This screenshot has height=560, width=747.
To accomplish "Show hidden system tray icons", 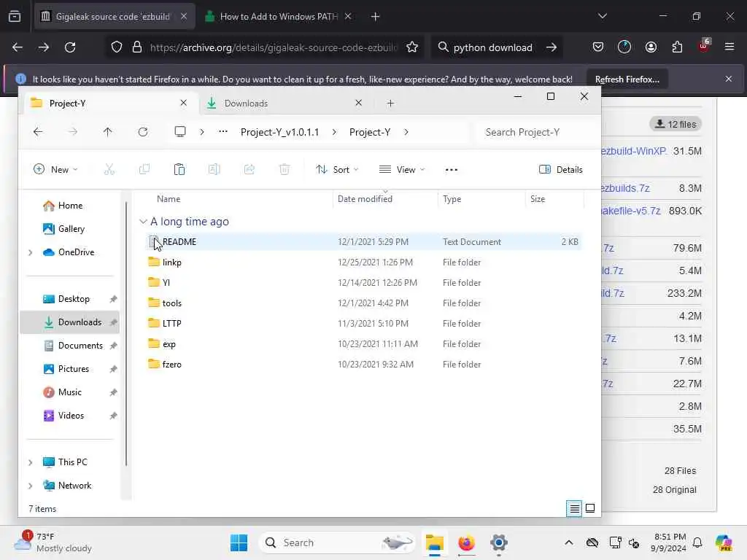I will click(x=569, y=542).
